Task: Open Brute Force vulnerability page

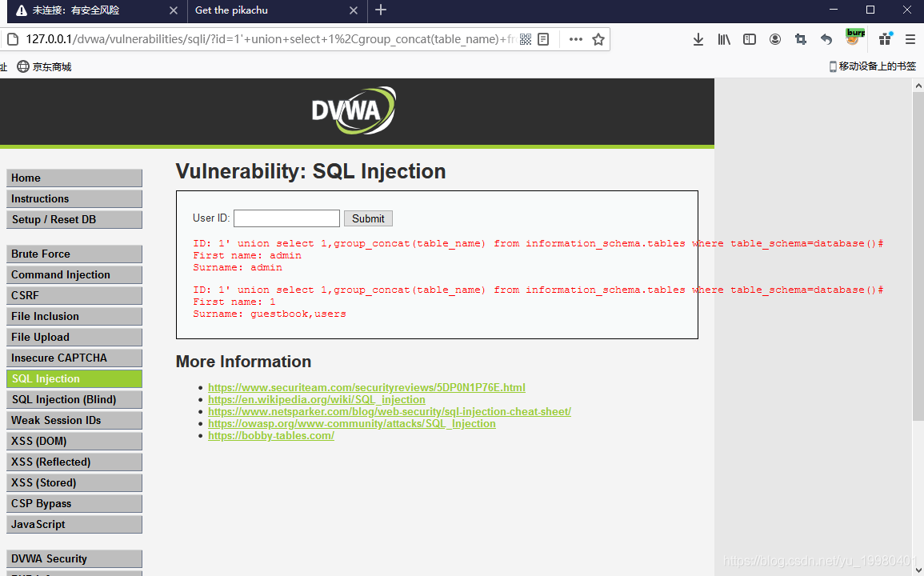Action: point(74,254)
